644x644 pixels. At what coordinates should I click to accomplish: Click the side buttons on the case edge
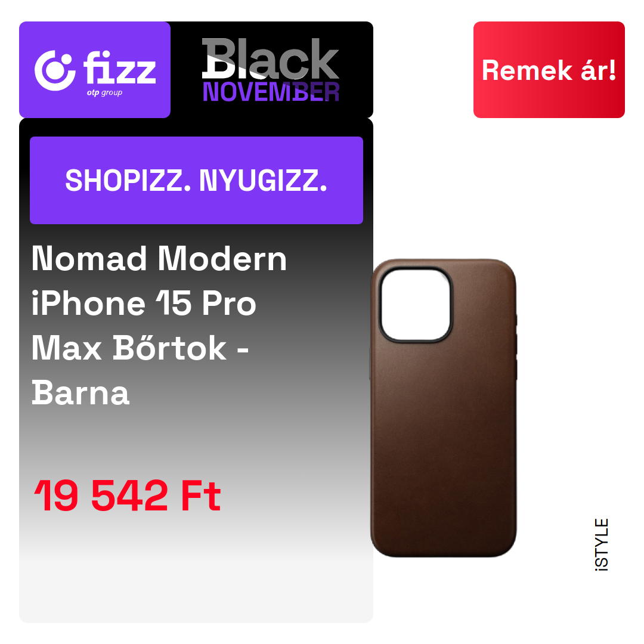pyautogui.click(x=515, y=347)
